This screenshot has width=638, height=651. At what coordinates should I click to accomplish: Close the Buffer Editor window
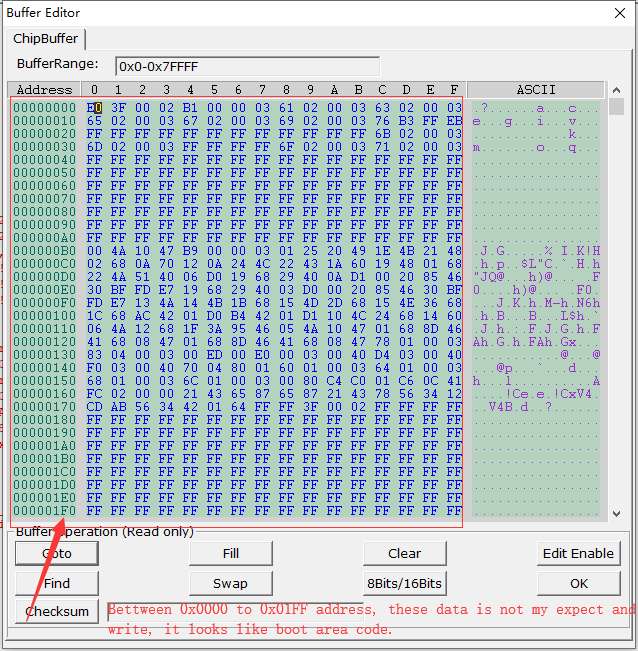[x=620, y=13]
